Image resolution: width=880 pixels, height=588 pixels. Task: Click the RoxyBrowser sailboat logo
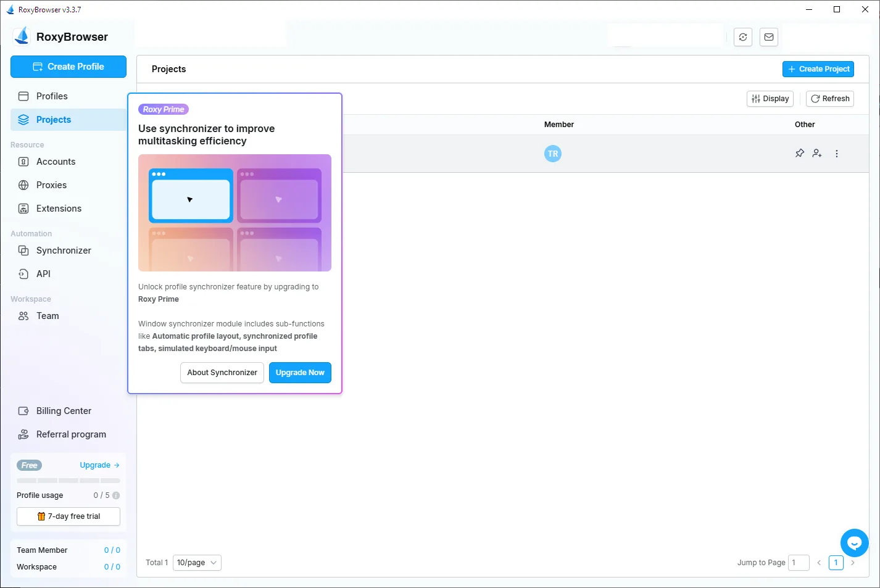pos(22,36)
